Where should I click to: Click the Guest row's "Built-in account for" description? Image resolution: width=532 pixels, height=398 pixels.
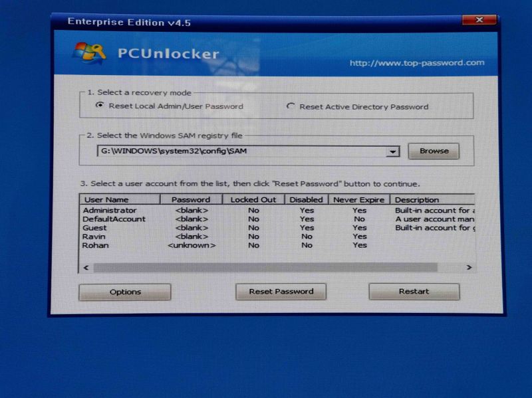click(435, 228)
